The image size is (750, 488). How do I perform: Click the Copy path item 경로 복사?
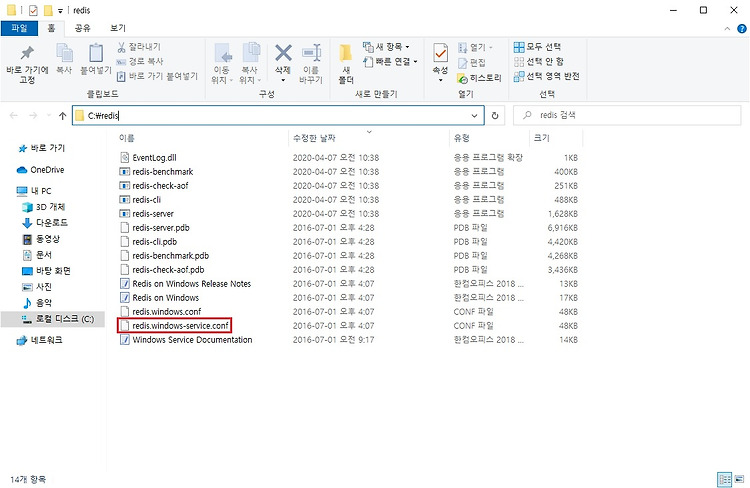[x=140, y=61]
